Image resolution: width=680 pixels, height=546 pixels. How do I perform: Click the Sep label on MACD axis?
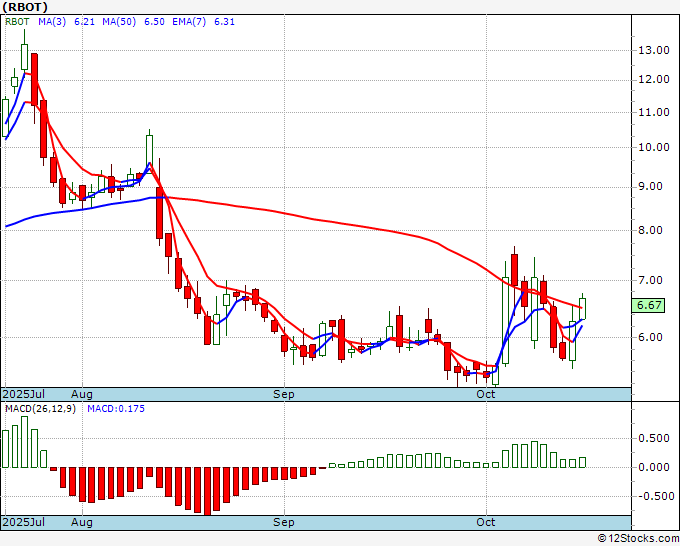284,522
